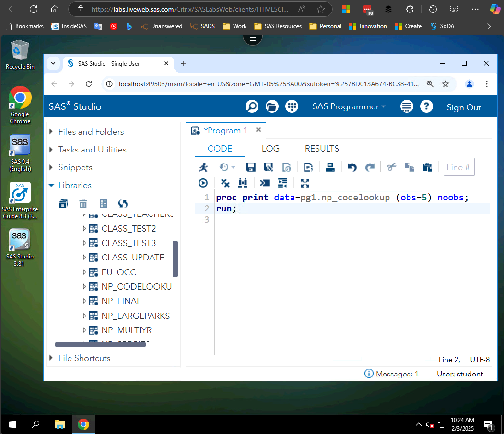Maximize the editor view with the expand icon
This screenshot has width=504, height=434.
point(305,183)
